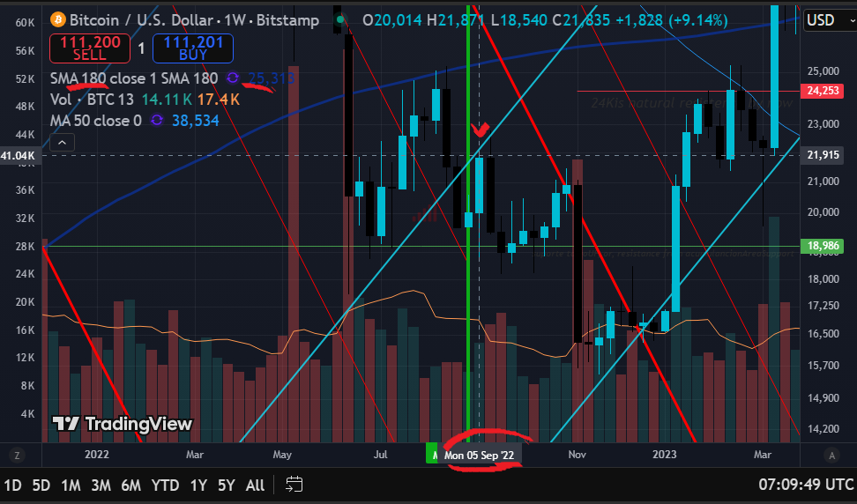
Task: Select the 1M time range
Action: pyautogui.click(x=71, y=485)
